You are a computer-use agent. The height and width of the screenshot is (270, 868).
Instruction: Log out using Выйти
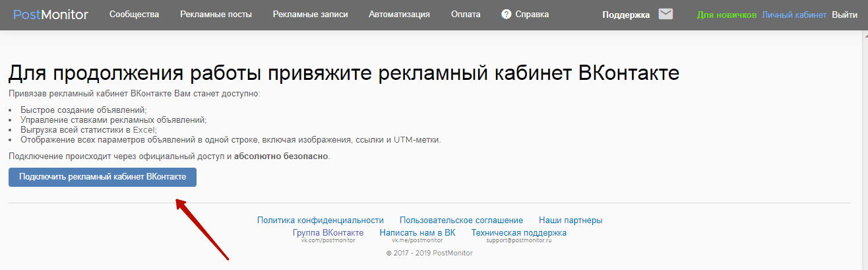point(844,15)
